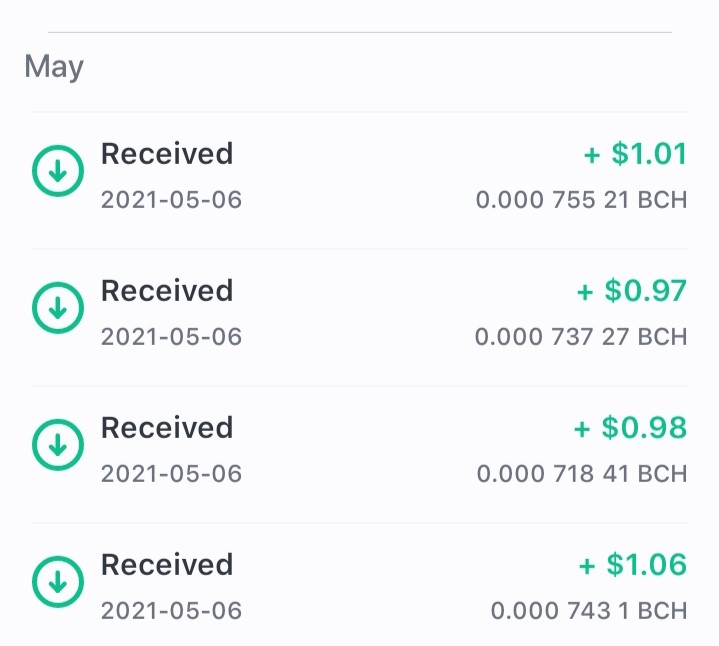The height and width of the screenshot is (646, 719).
Task: Click received arrow icon beside $1.01 transaction
Action: (x=58, y=171)
